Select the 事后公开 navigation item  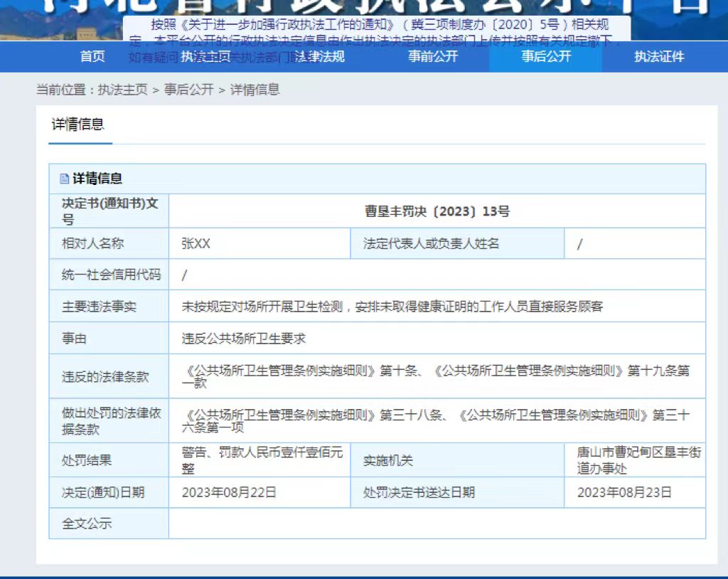tap(546, 57)
